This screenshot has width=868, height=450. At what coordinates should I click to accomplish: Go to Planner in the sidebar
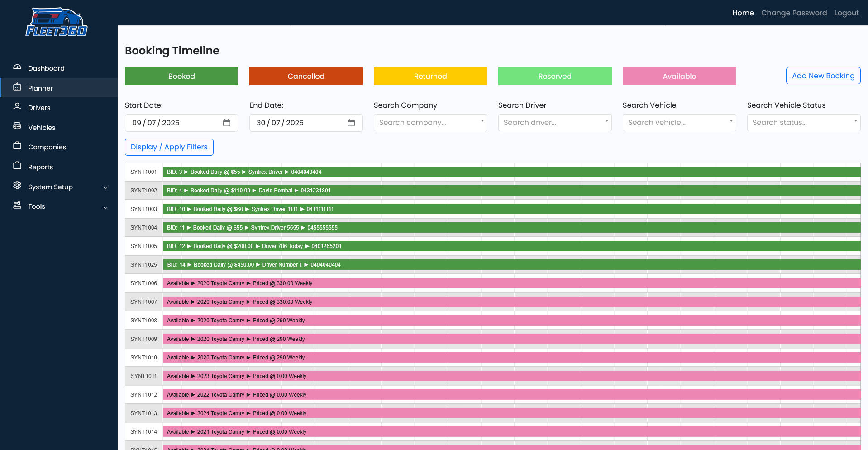tap(40, 88)
